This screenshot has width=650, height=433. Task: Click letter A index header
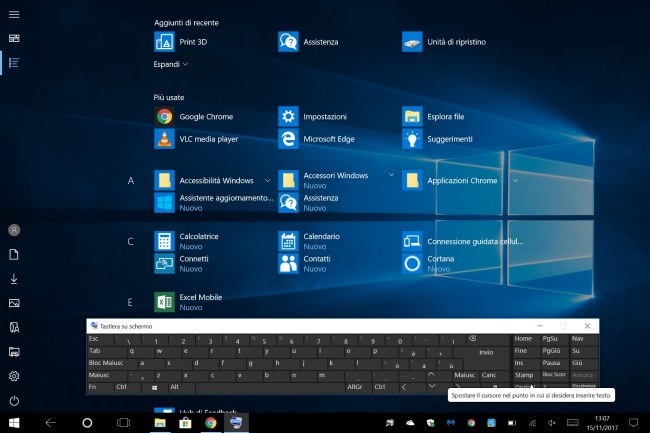[x=131, y=181]
